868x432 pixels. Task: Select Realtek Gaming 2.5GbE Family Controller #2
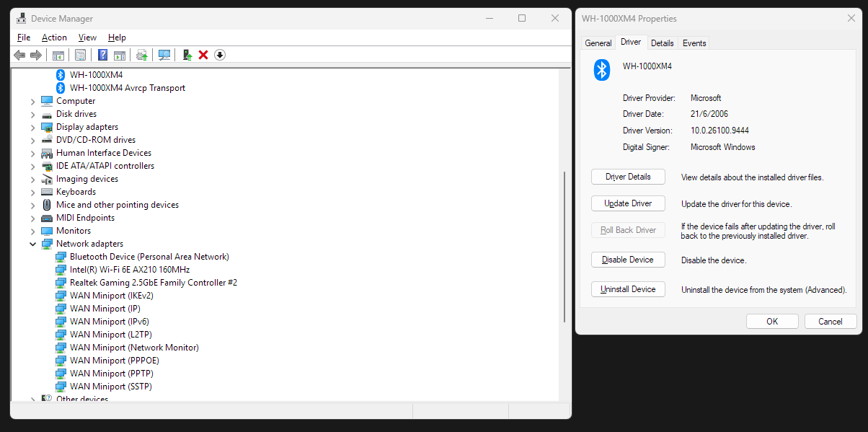[x=154, y=283]
